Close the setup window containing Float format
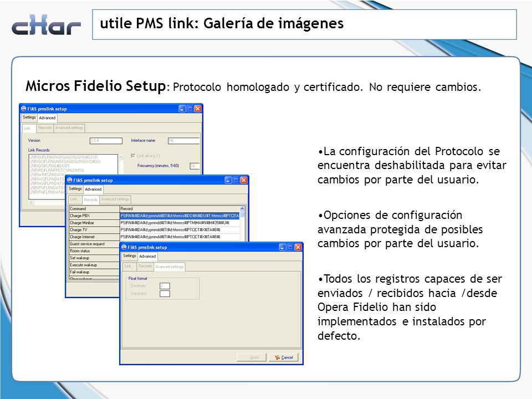This screenshot has width=532, height=399. coord(298,247)
